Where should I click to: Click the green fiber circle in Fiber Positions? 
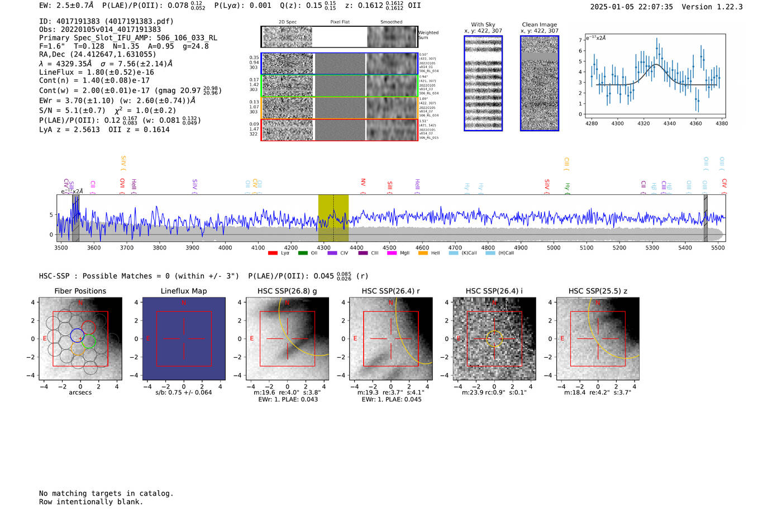point(88,342)
